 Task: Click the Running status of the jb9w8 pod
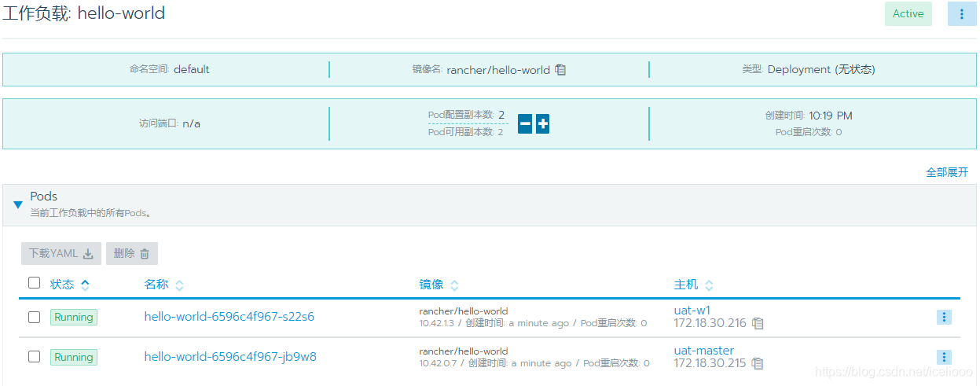tap(74, 357)
